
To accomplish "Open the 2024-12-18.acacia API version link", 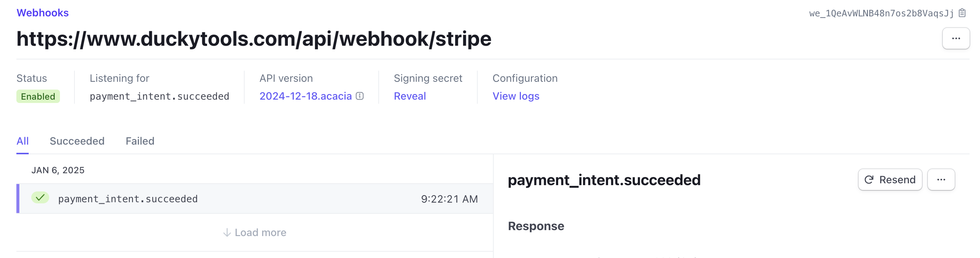I will (x=305, y=96).
